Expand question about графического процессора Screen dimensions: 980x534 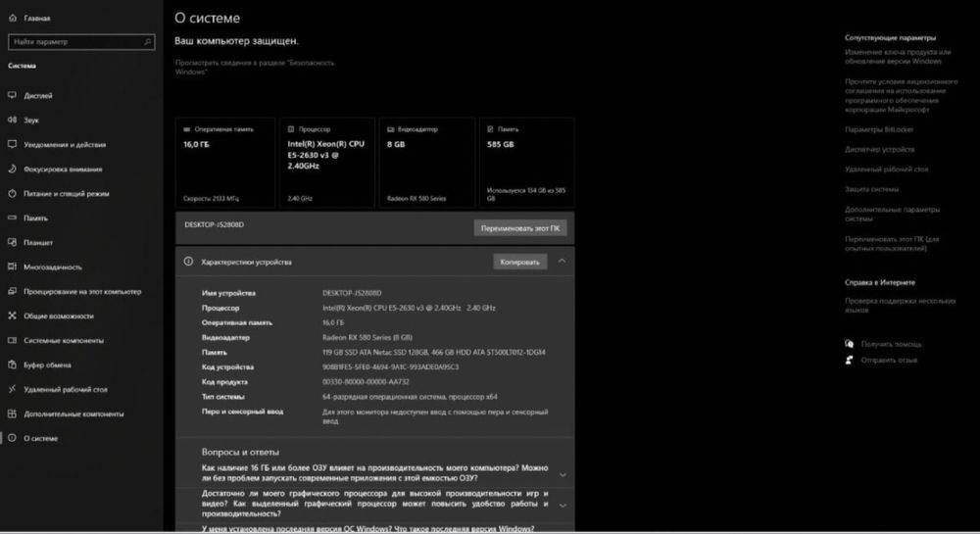[563, 506]
